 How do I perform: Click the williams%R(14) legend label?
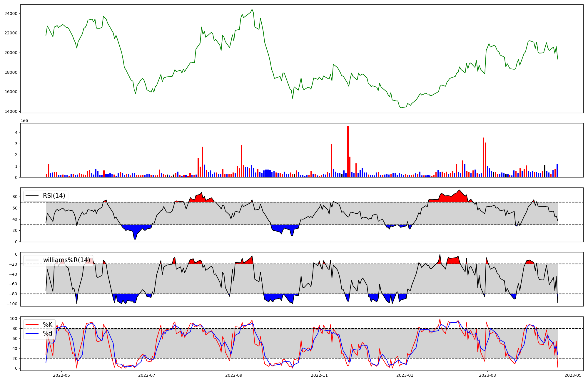pyautogui.click(x=67, y=260)
